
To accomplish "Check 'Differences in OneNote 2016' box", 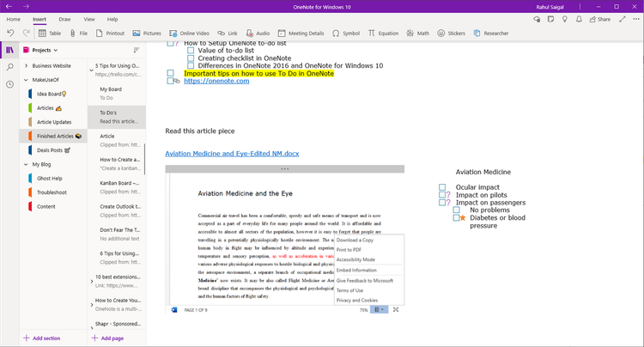I will click(191, 65).
